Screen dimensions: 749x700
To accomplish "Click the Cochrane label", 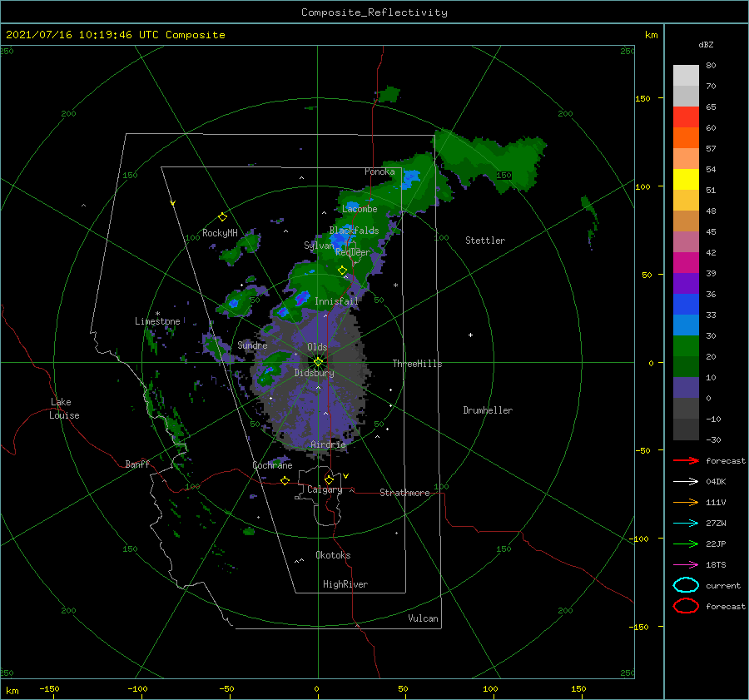I will point(272,465).
